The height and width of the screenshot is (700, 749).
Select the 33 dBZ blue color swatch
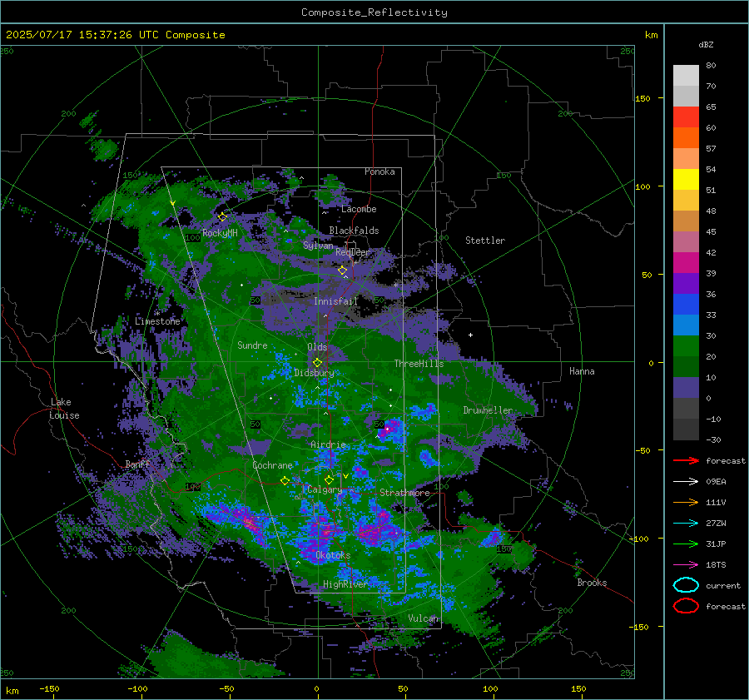tap(686, 305)
